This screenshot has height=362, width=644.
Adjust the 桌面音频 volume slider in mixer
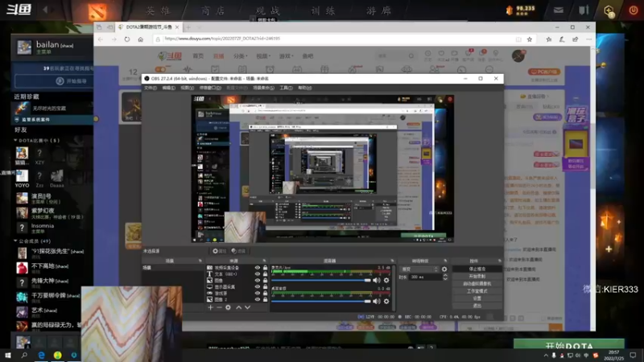pos(320,301)
